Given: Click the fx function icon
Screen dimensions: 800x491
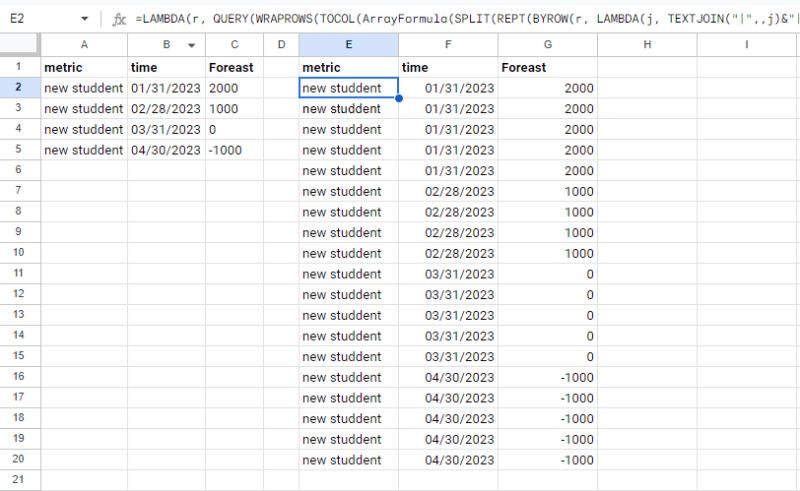Looking at the screenshot, I should 119,19.
